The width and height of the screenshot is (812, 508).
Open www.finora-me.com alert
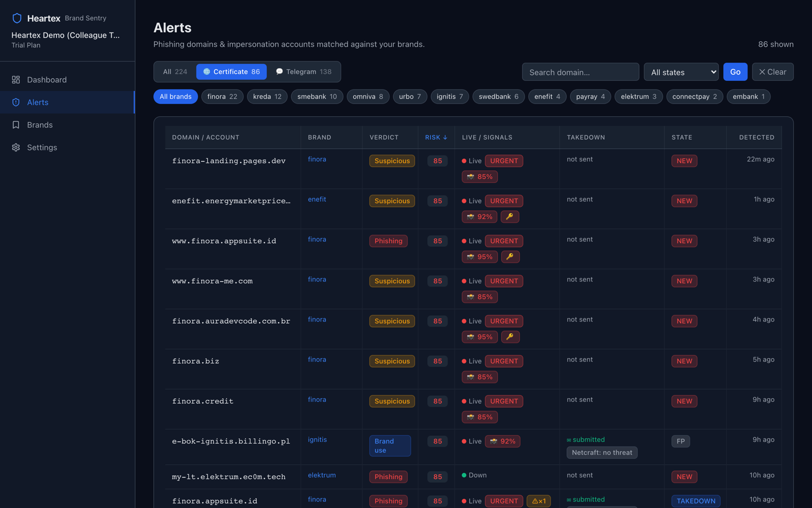212,281
